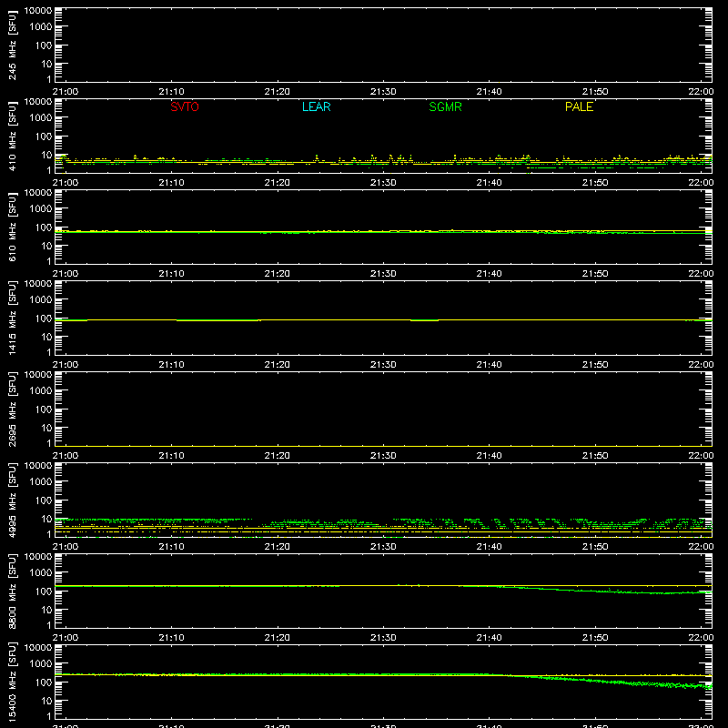Screen dimensions: 728x728
Task: Click the 10000 tick label on the 2695 MHz axis
Action: click(x=37, y=375)
